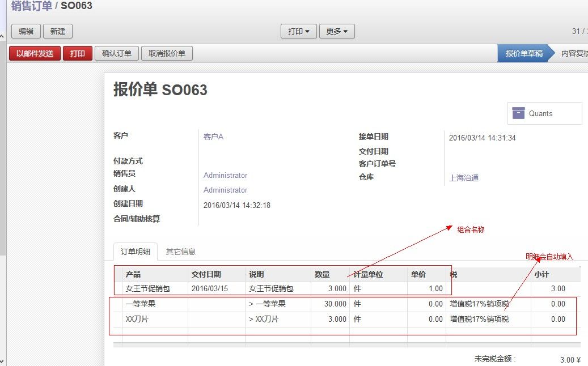Viewport: 588px width, 366px height.
Task: Select the 报价单草稿 status stage
Action: click(x=524, y=53)
